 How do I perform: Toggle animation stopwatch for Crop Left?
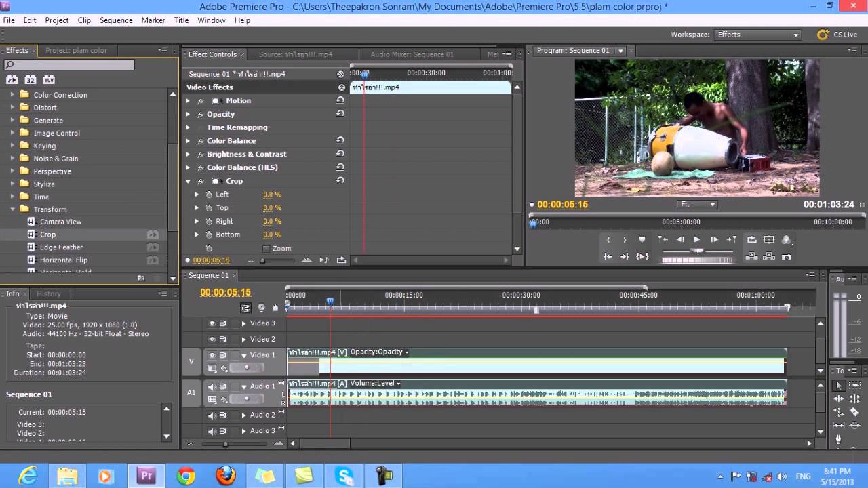209,195
